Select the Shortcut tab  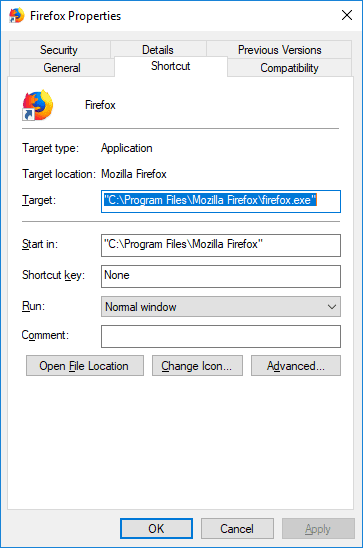171,66
